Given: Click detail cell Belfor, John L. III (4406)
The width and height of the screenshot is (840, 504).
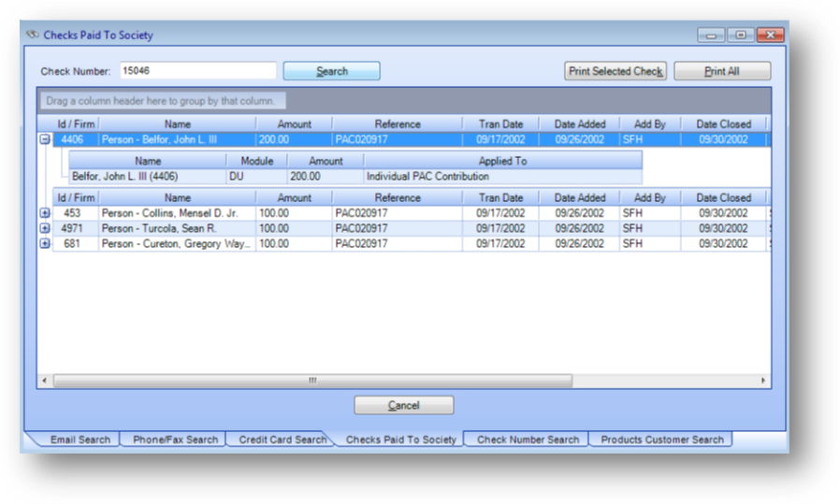Looking at the screenshot, I should click(x=148, y=176).
